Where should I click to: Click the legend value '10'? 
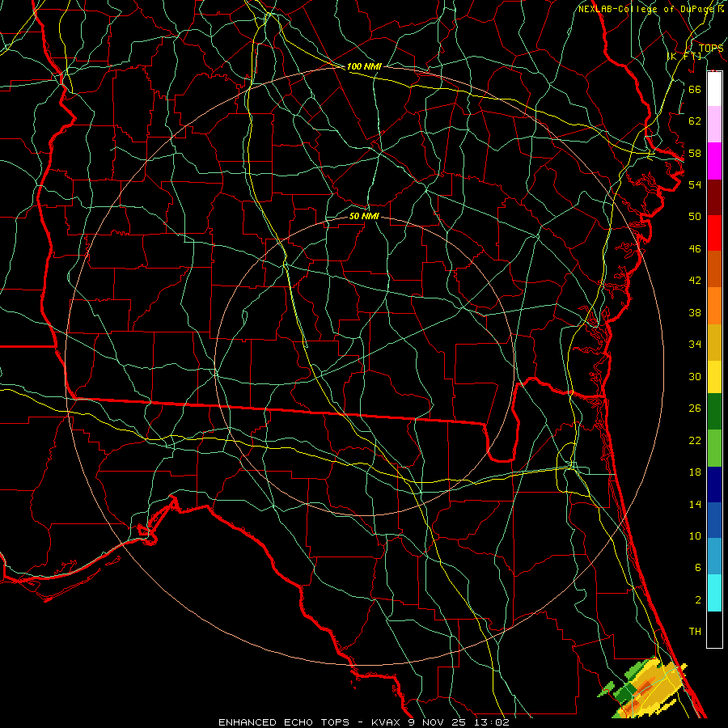tap(695, 535)
